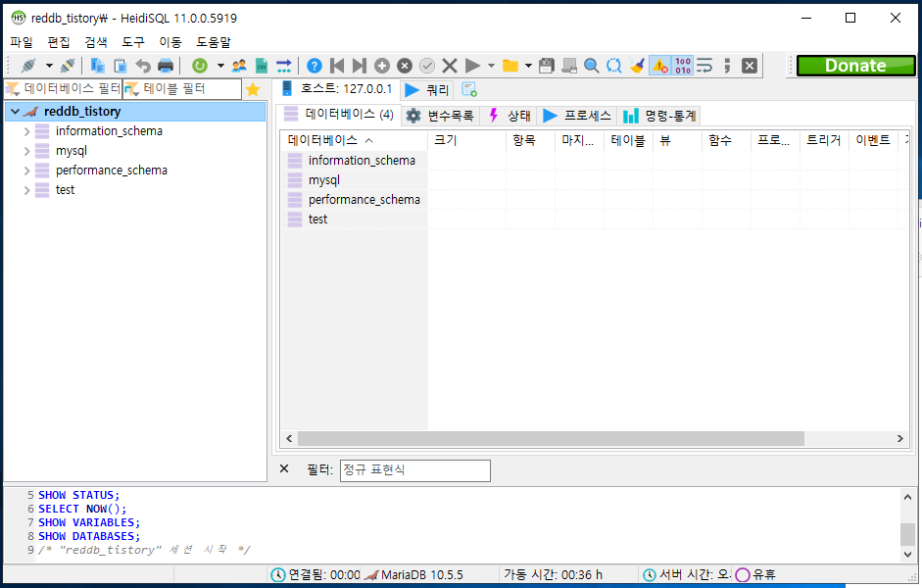Image resolution: width=922 pixels, height=588 pixels.
Task: Open the 파일 menu
Action: pos(22,42)
